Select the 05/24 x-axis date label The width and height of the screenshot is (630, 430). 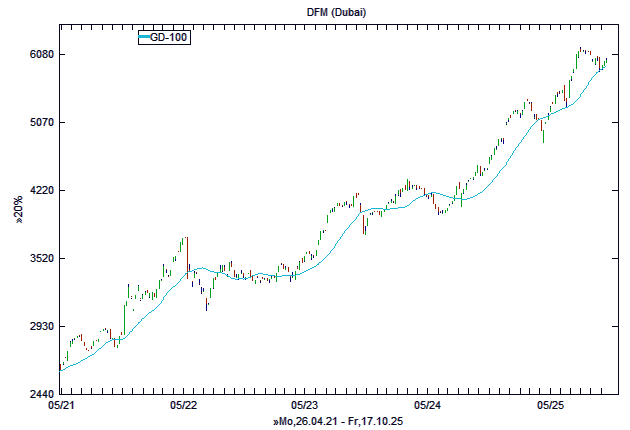pos(427,406)
